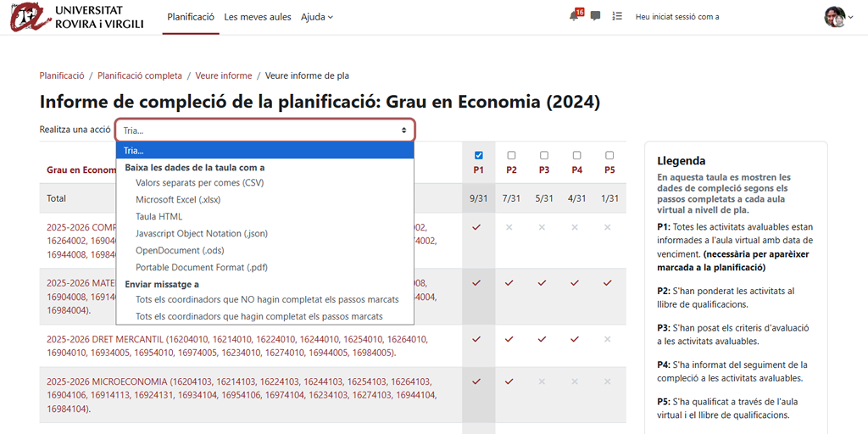
Task: Click the numbered list icon in header
Action: [617, 16]
